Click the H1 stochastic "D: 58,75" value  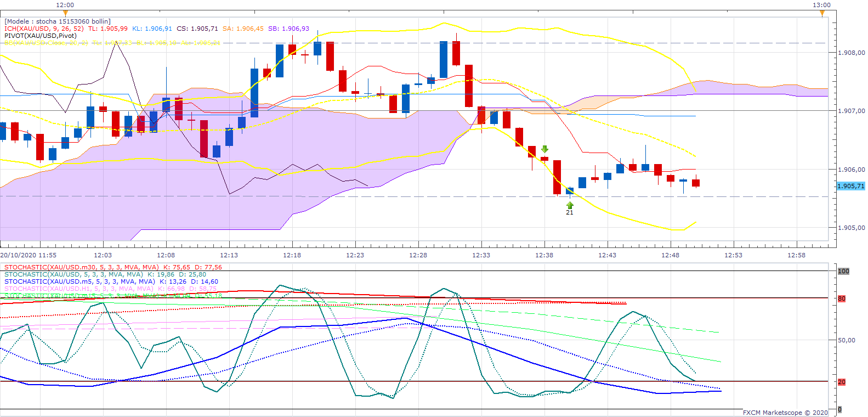click(x=203, y=289)
